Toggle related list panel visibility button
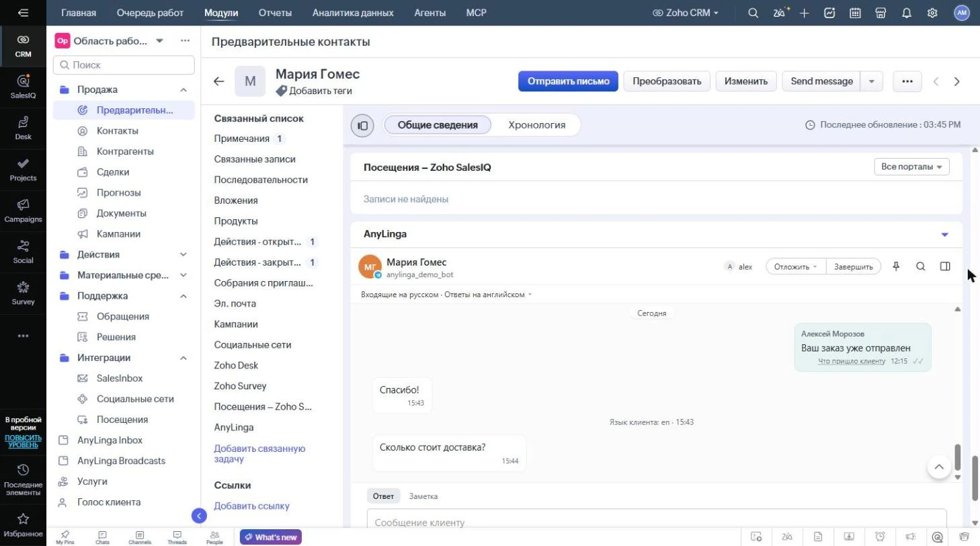The width and height of the screenshot is (980, 546). tap(362, 125)
